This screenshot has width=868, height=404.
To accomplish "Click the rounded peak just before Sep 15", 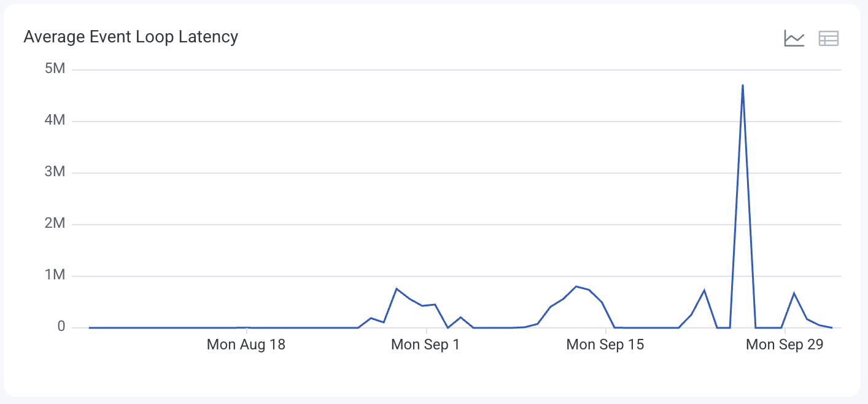I will 576,286.
